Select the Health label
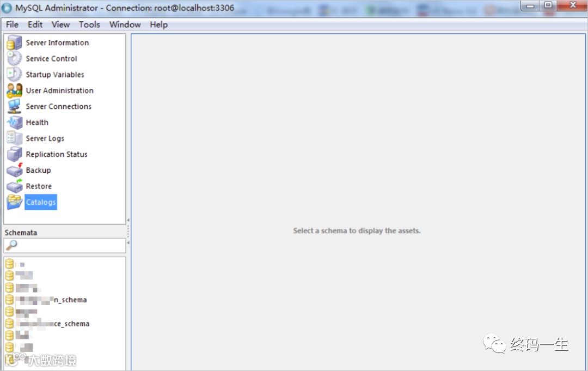 37,122
